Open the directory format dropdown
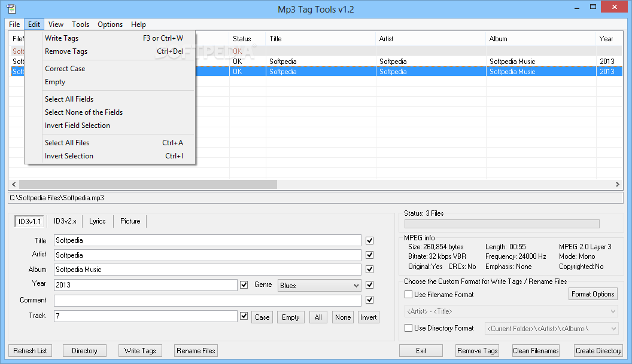Image resolution: width=632 pixels, height=364 pixels. tap(551, 329)
